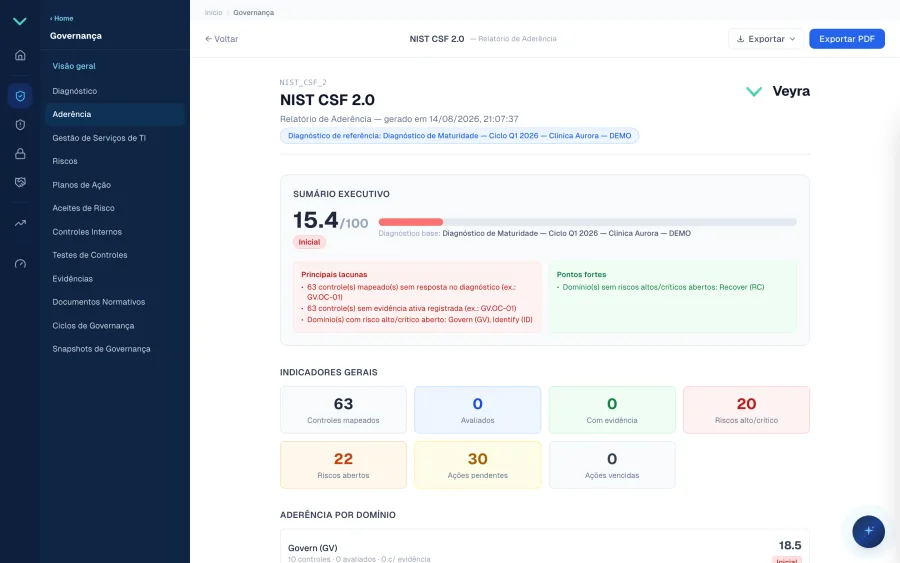Viewport: 900px width, 563px height.
Task: Click the 0 Com evidência card
Action: [612, 410]
